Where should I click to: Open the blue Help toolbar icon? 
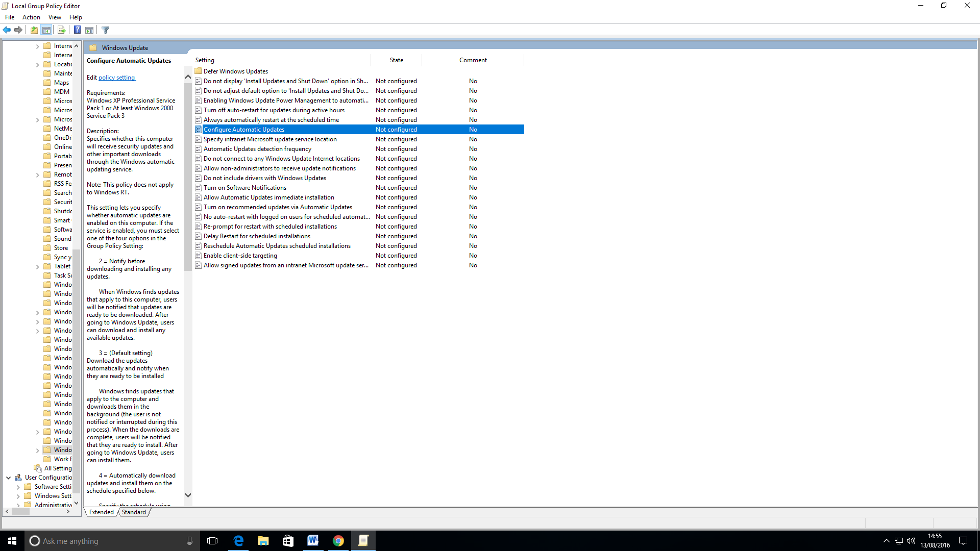click(77, 30)
